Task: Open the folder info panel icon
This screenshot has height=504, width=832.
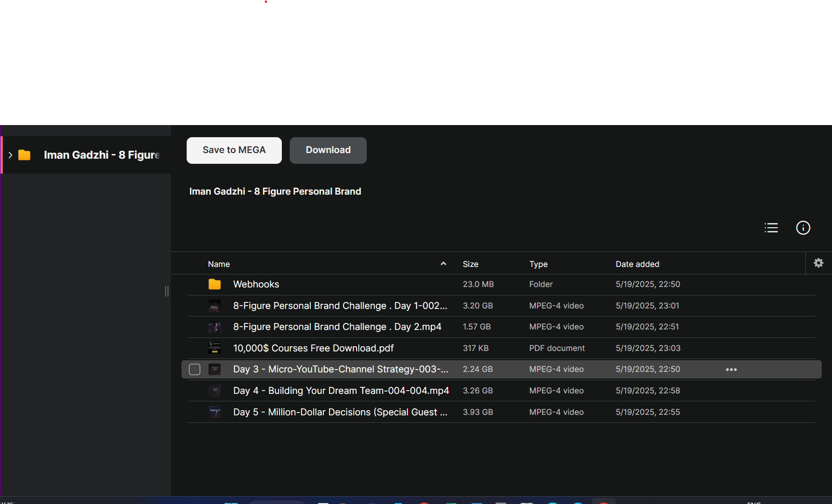Action: click(803, 228)
